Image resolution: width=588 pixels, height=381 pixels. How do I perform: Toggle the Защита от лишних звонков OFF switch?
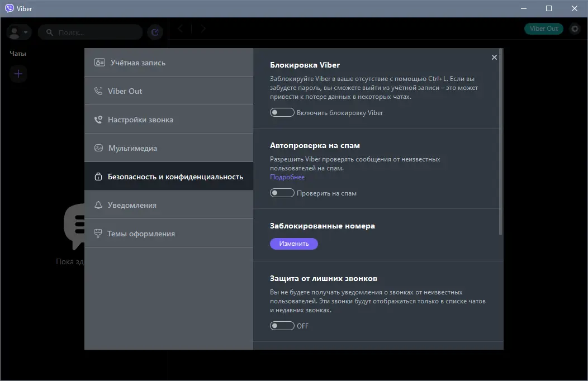[x=282, y=326]
